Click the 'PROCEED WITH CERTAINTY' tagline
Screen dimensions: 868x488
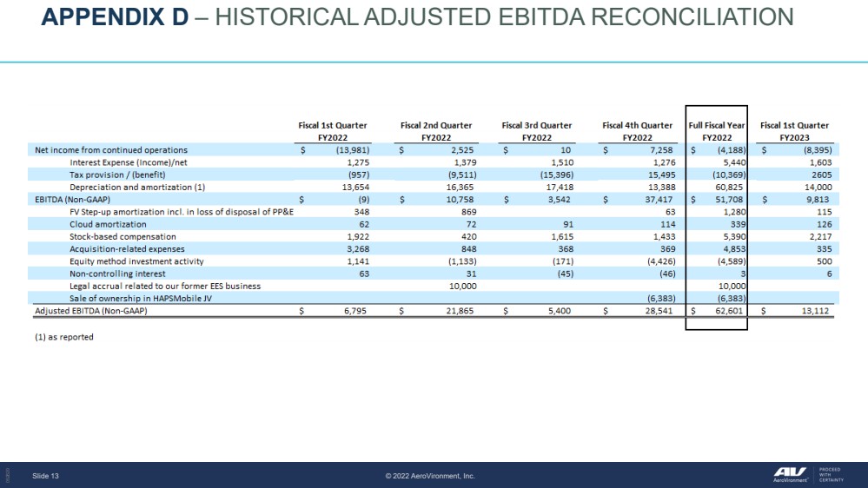[x=832, y=475]
